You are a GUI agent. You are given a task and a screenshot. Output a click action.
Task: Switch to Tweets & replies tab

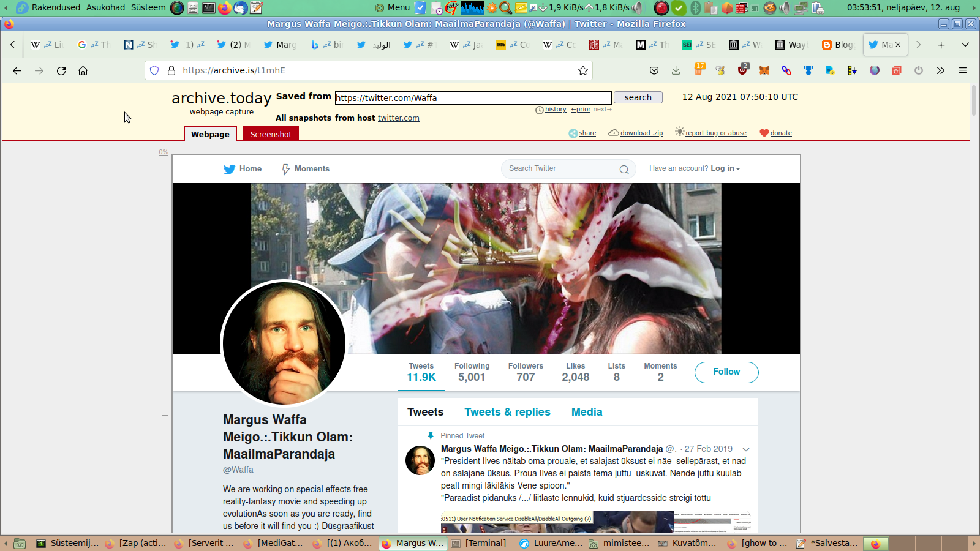pyautogui.click(x=507, y=412)
